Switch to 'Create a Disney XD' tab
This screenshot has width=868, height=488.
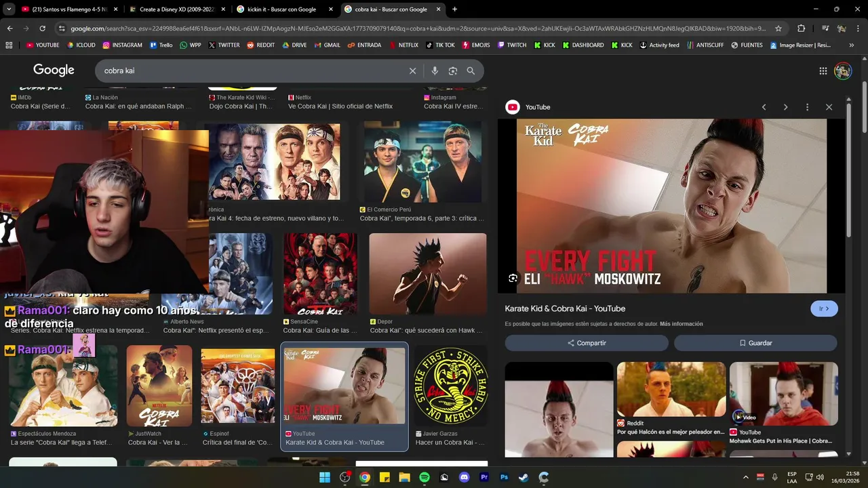click(x=177, y=9)
